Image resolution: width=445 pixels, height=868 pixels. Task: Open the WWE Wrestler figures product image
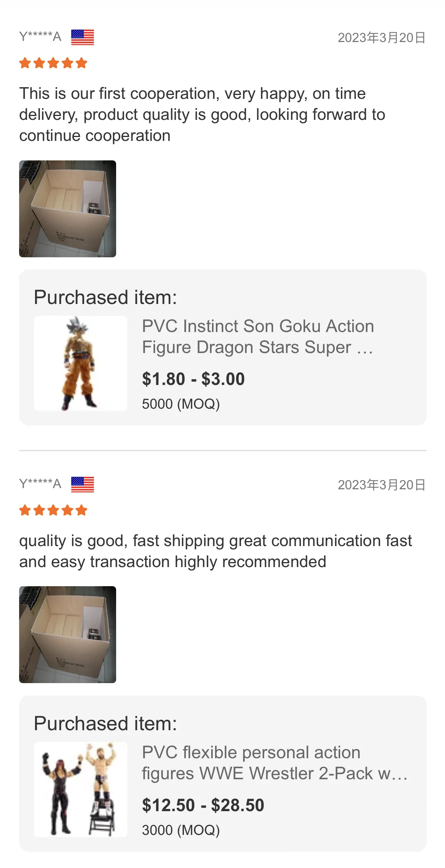pyautogui.click(x=81, y=789)
